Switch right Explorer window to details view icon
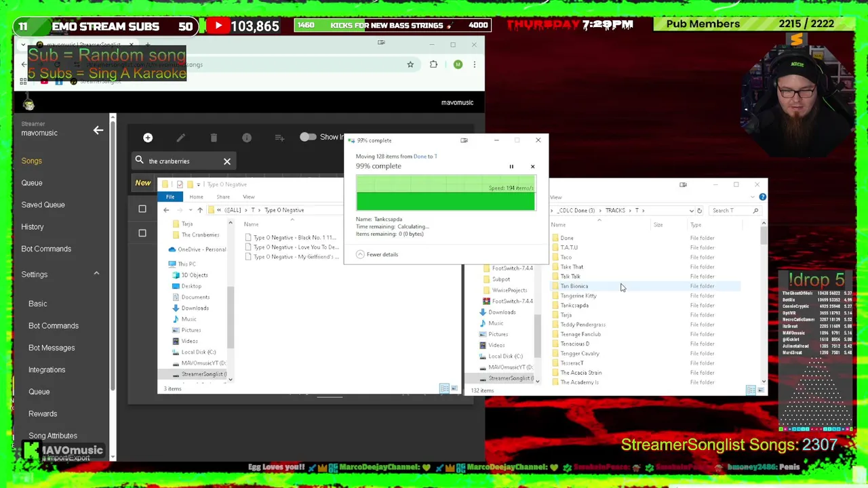 pyautogui.click(x=751, y=390)
